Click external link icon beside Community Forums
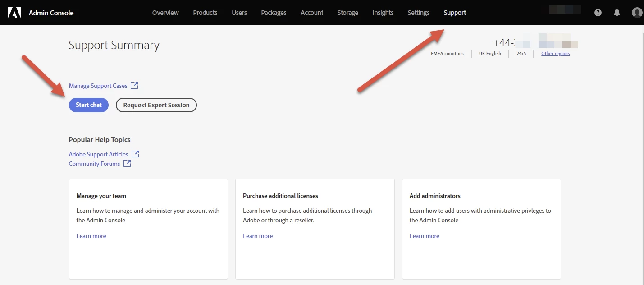Image resolution: width=644 pixels, height=285 pixels. [x=127, y=163]
